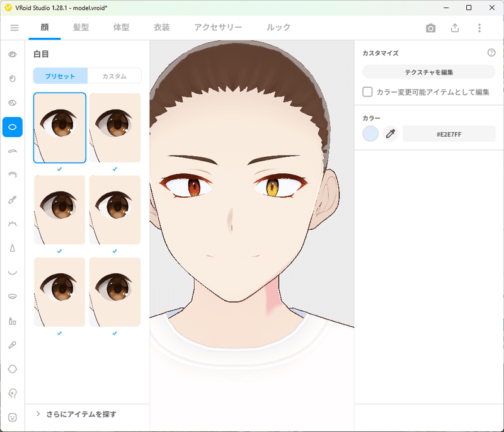The width and height of the screenshot is (504, 432).
Task: Open the eye highlight category in sidebar
Action: (x=13, y=103)
